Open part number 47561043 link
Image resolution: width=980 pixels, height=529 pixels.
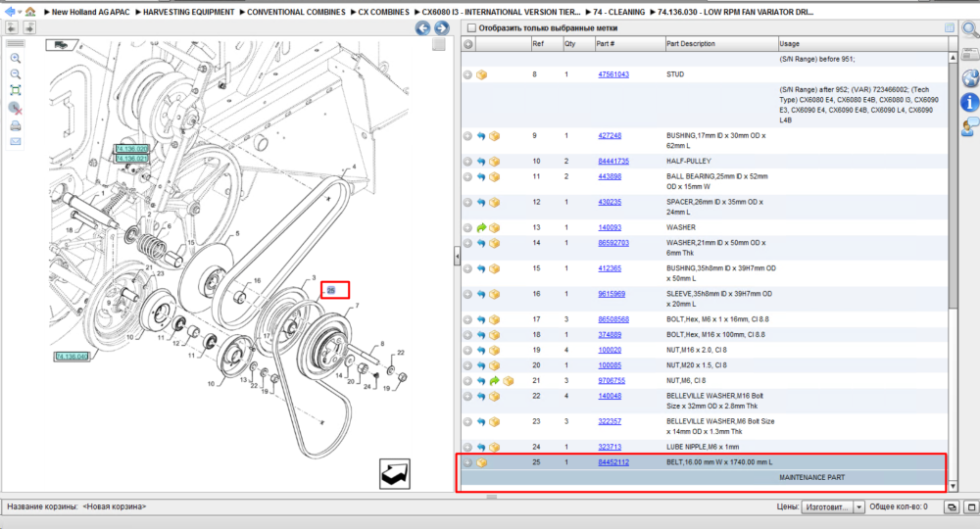click(x=613, y=74)
